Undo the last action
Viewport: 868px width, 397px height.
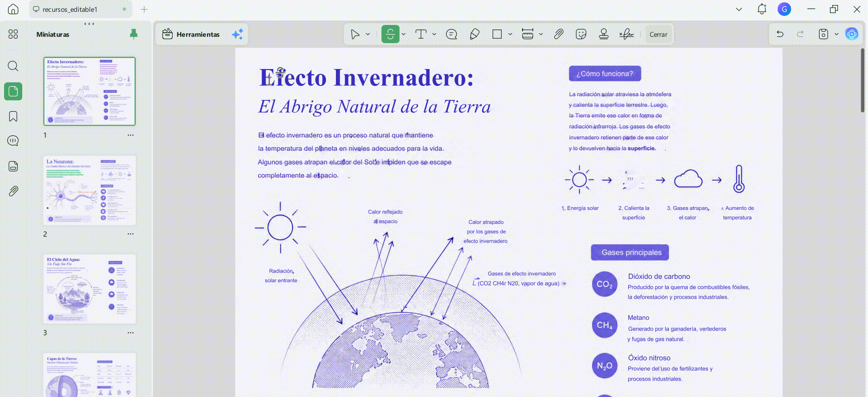[x=780, y=34]
